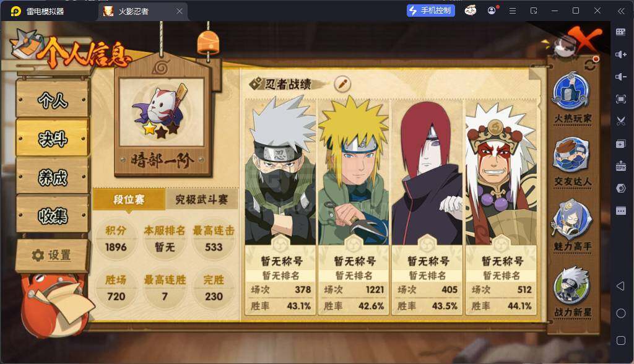The image size is (634, 364).
Task: Refresh using the circular arrows icon
Action: [591, 64]
